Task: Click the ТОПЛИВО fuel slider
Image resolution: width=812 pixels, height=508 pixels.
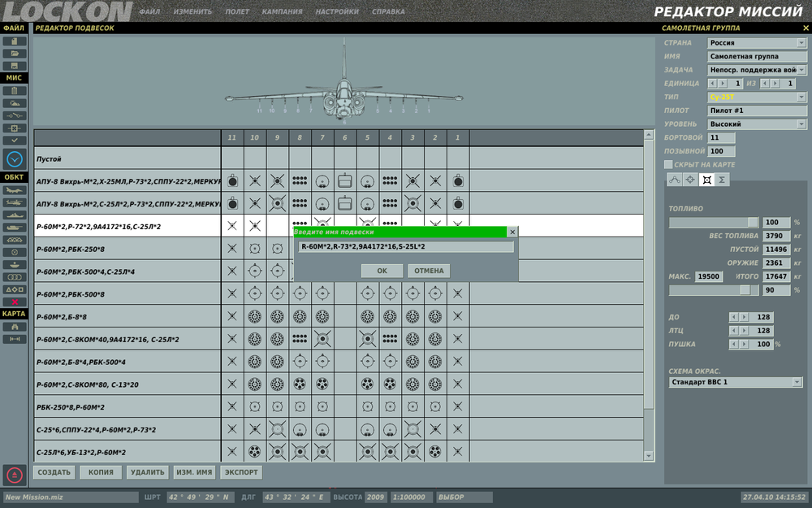Action: 714,223
